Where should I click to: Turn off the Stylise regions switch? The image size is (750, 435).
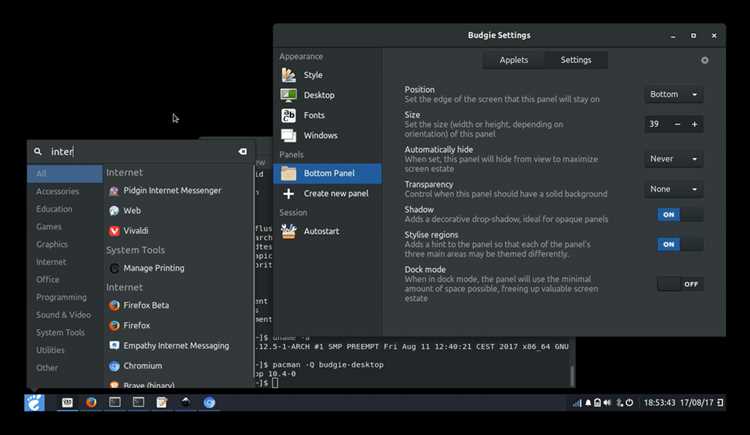(680, 245)
